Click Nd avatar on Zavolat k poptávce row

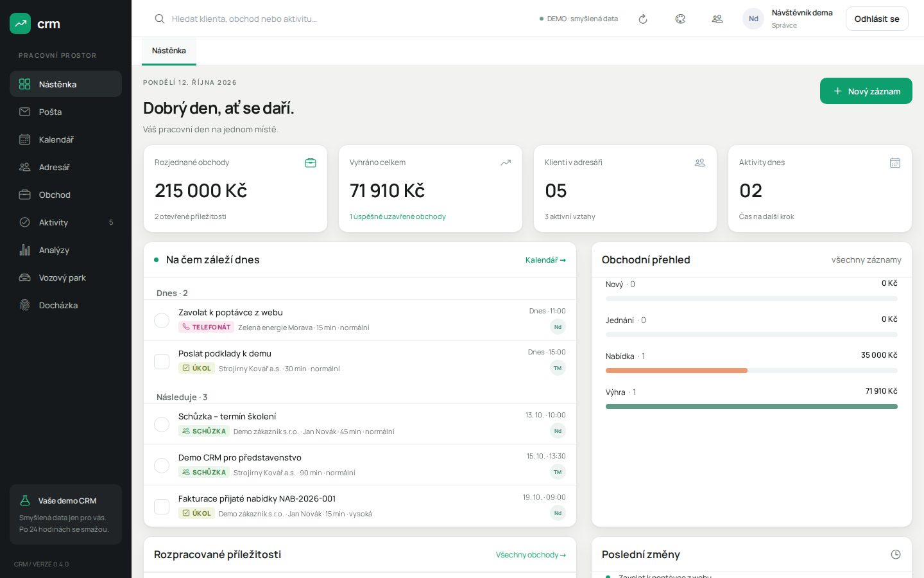pyautogui.click(x=558, y=327)
